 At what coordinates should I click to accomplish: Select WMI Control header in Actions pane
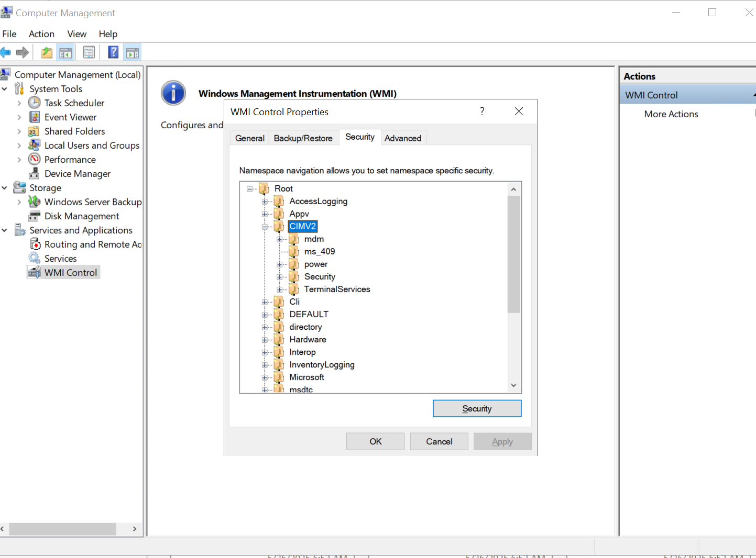687,95
